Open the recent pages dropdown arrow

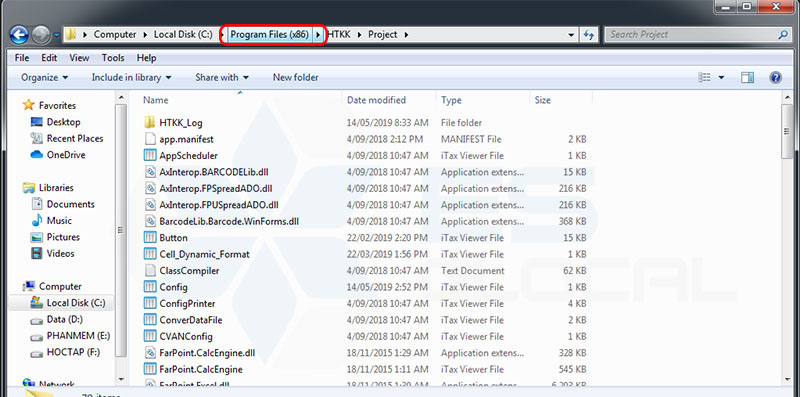[56, 35]
